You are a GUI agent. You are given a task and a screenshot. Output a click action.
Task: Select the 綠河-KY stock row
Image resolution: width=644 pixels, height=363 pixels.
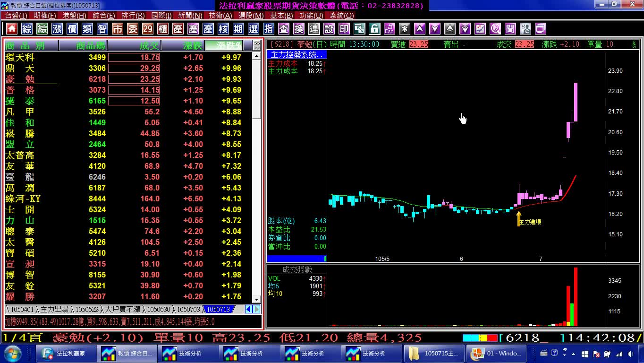128,199
